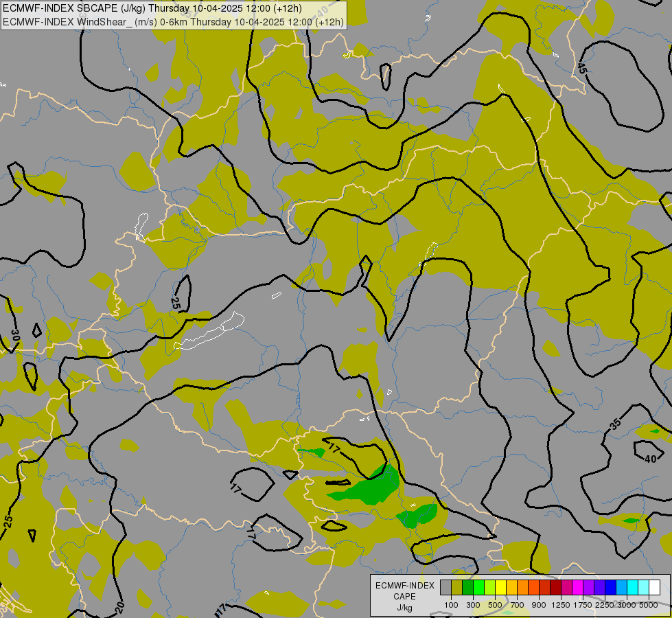Click the 700 legend value
The width and height of the screenshot is (672, 618).
[x=518, y=605]
